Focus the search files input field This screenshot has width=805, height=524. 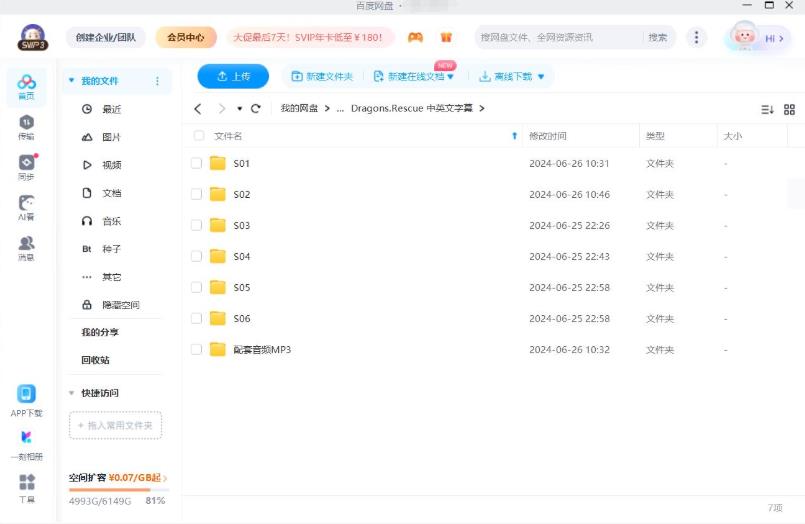coord(560,37)
